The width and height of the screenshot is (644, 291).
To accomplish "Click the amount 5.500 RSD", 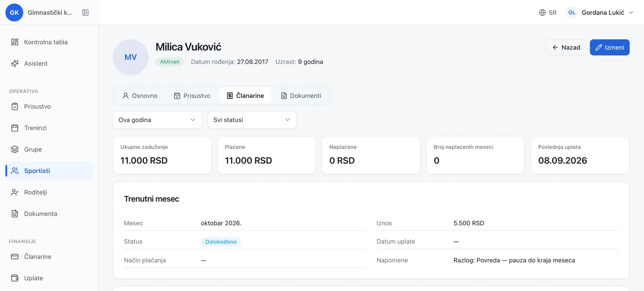I will [x=469, y=223].
